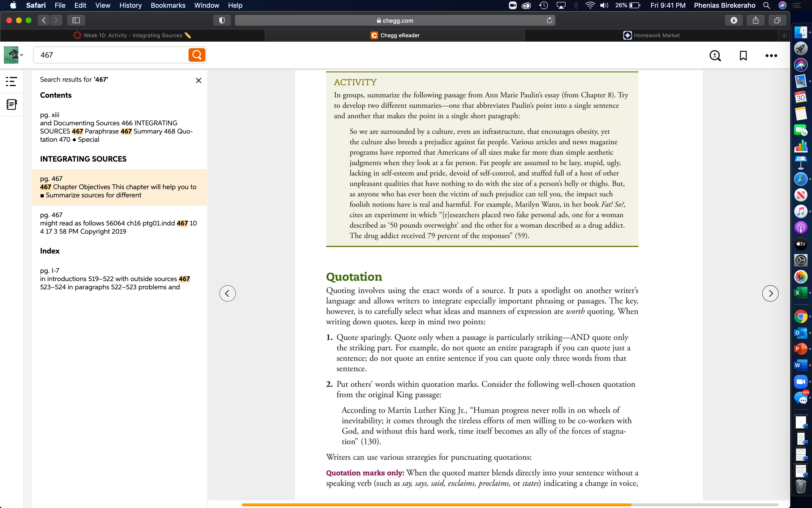The width and height of the screenshot is (812, 508).
Task: Open Microsoft Excel from the Dock
Action: click(x=801, y=293)
